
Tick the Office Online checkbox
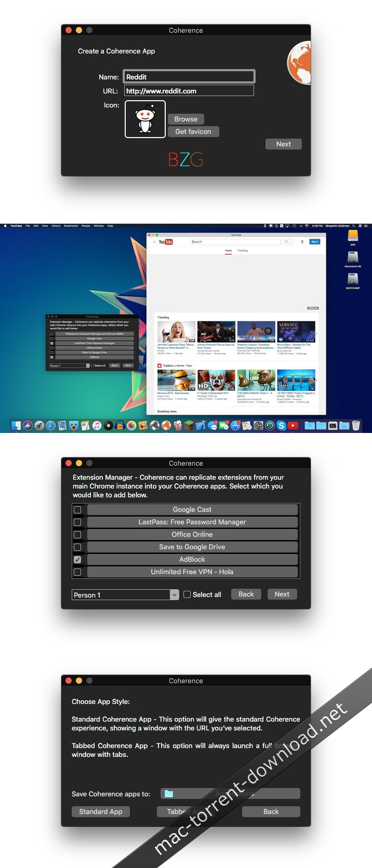77,535
